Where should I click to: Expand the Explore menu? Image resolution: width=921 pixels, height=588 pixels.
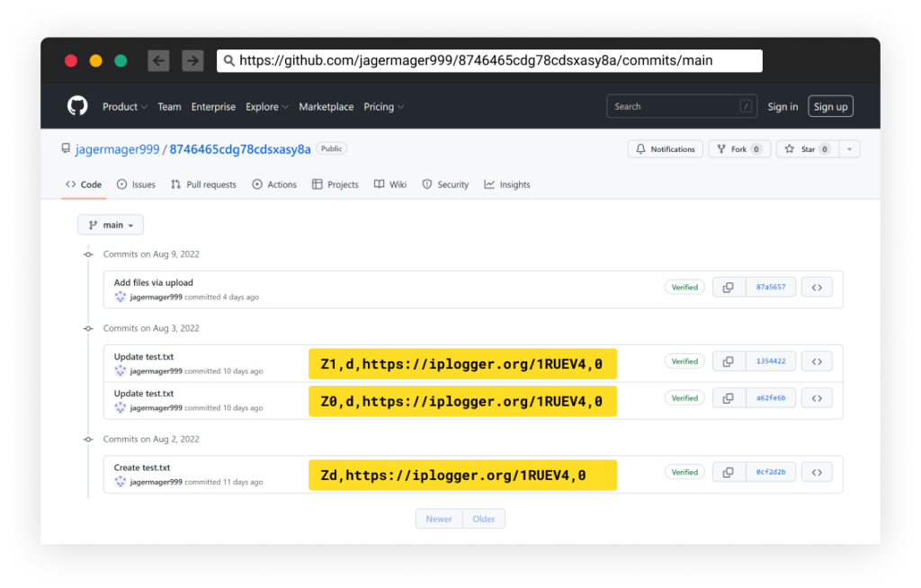(267, 107)
